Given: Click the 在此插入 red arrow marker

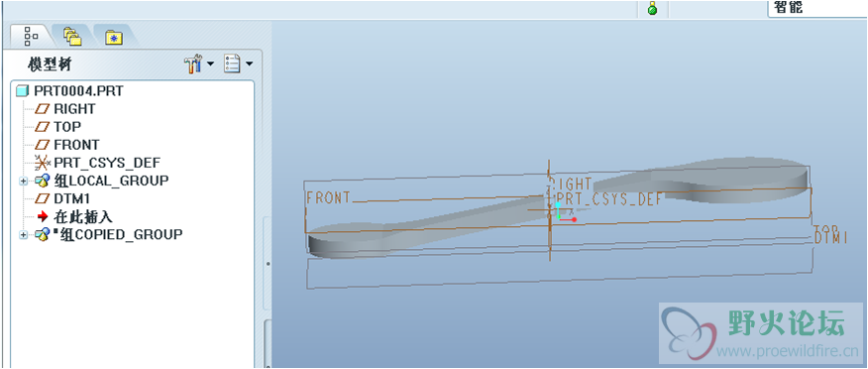Looking at the screenshot, I should pos(43,216).
